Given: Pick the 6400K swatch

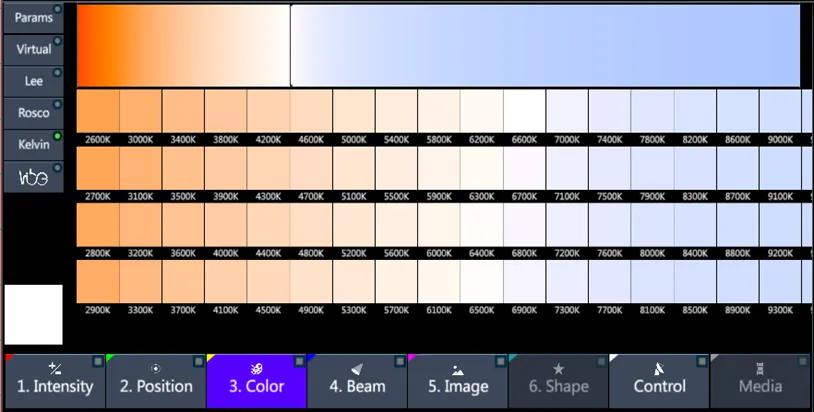Looking at the screenshot, I should click(481, 225).
